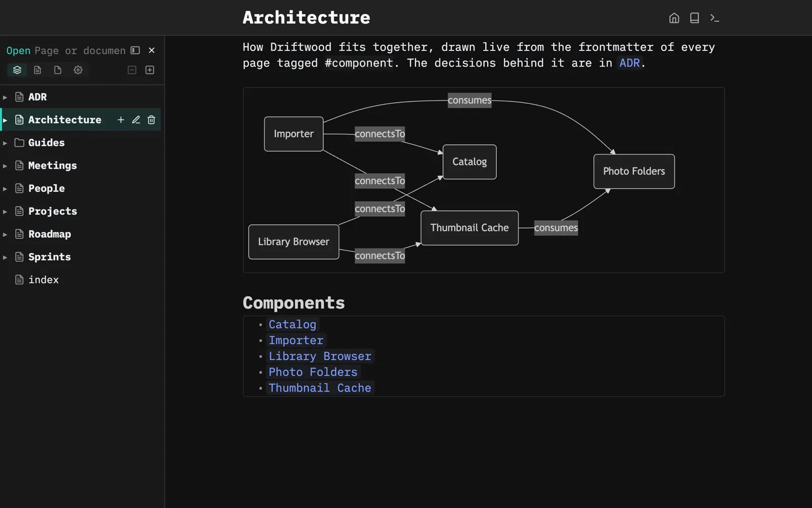Open the Library Browser component link
Screen dimensions: 812x508
(320, 356)
